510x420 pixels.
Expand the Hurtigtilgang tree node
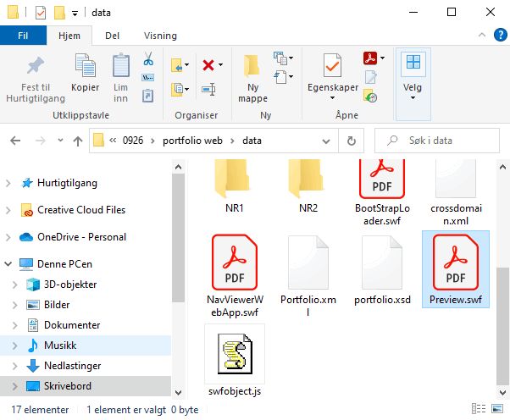[x=8, y=184]
